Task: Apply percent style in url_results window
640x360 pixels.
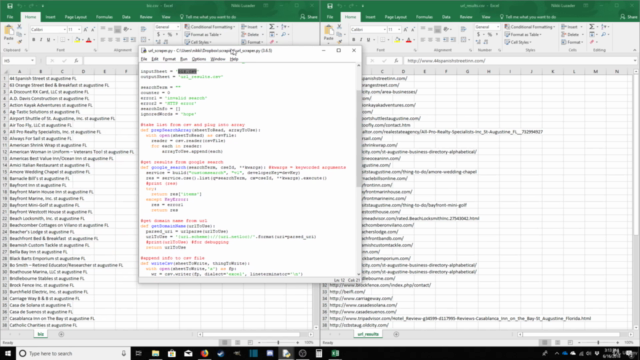Action: point(489,35)
